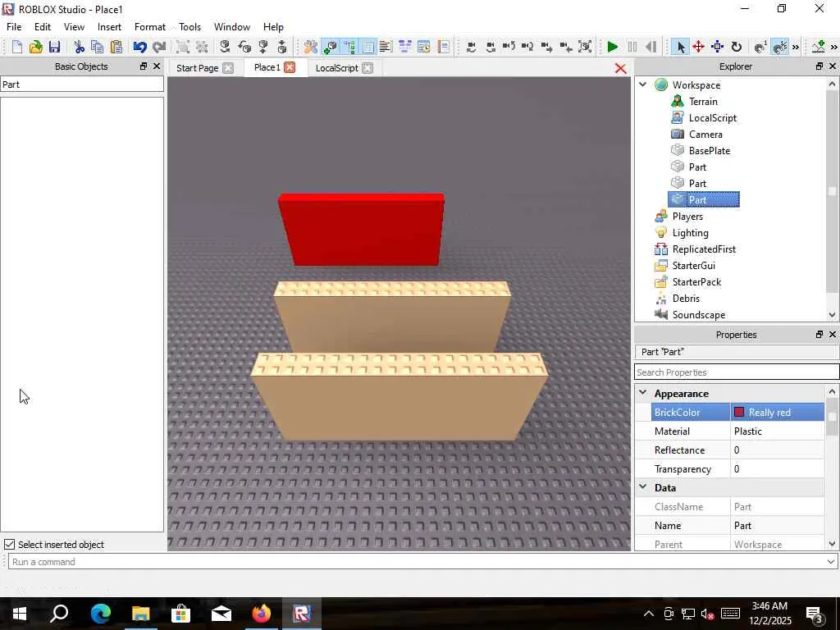
Task: Open the Tools menu
Action: pos(189,27)
